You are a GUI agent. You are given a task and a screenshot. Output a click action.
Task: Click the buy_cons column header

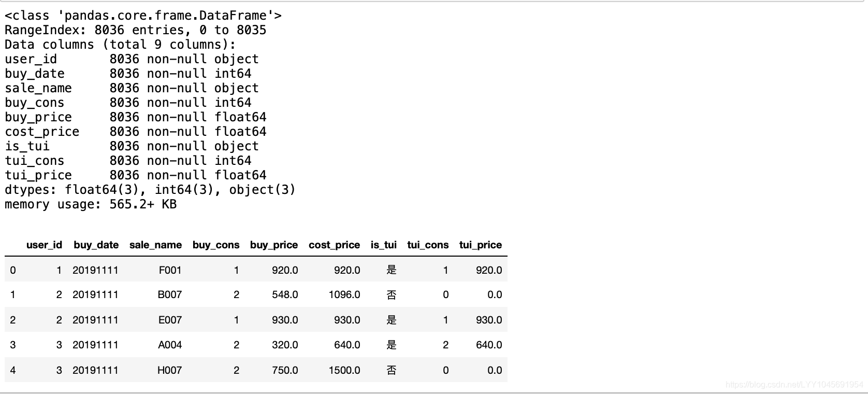pyautogui.click(x=216, y=245)
